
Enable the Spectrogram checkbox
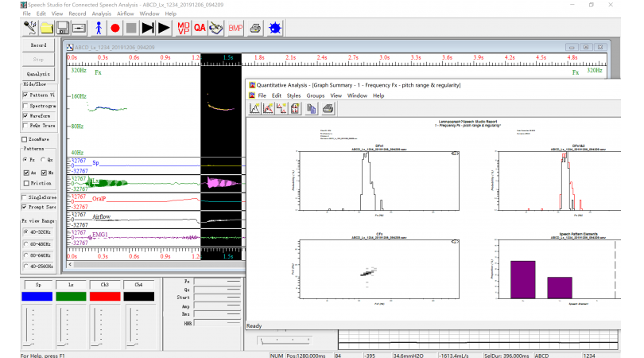(x=25, y=105)
